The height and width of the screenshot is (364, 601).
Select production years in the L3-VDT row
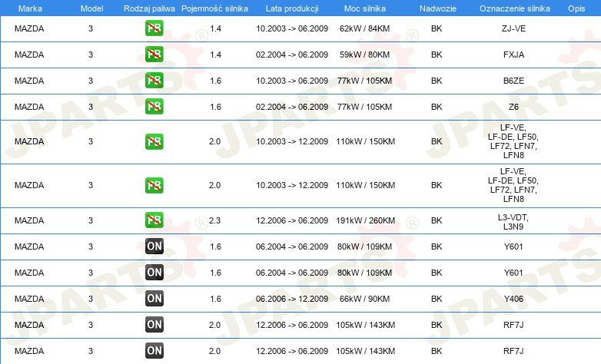292,220
